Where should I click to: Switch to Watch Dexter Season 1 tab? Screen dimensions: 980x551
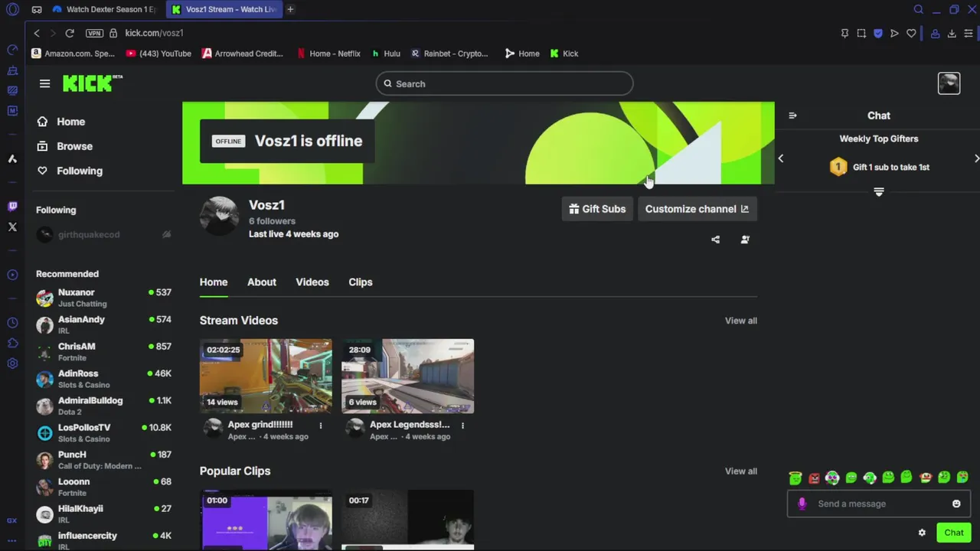click(104, 9)
